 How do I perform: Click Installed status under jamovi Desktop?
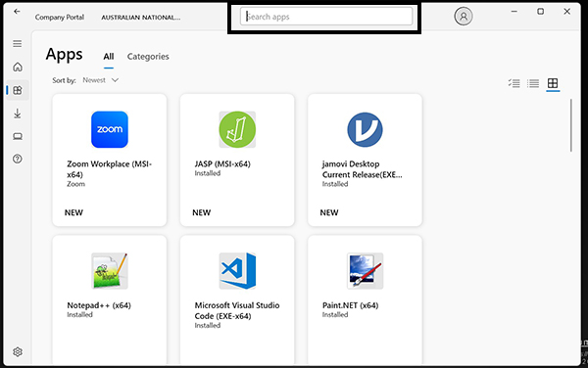(335, 184)
